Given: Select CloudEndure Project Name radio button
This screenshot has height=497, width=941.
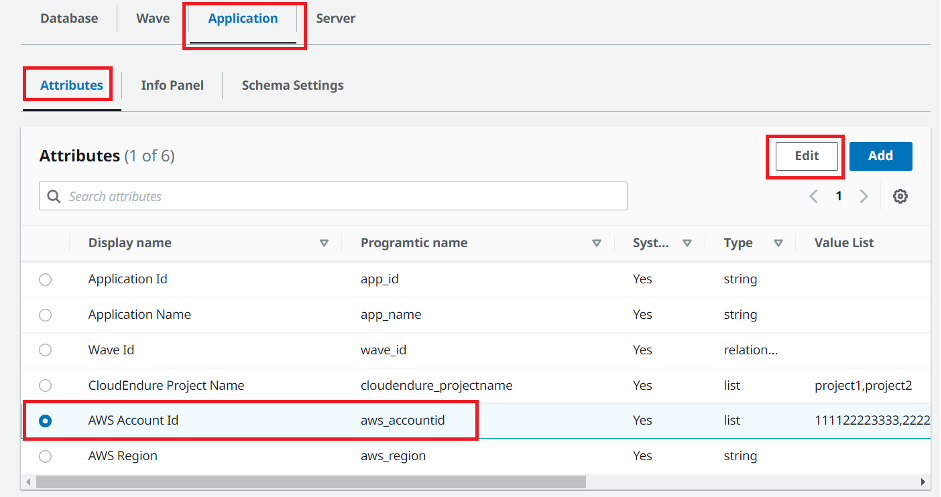Looking at the screenshot, I should (45, 385).
